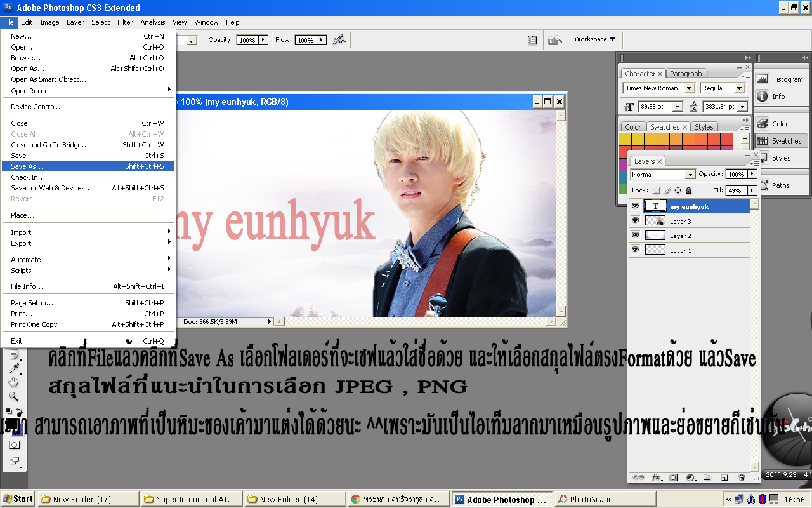
Task: Open the font family dropdown
Action: tap(689, 88)
